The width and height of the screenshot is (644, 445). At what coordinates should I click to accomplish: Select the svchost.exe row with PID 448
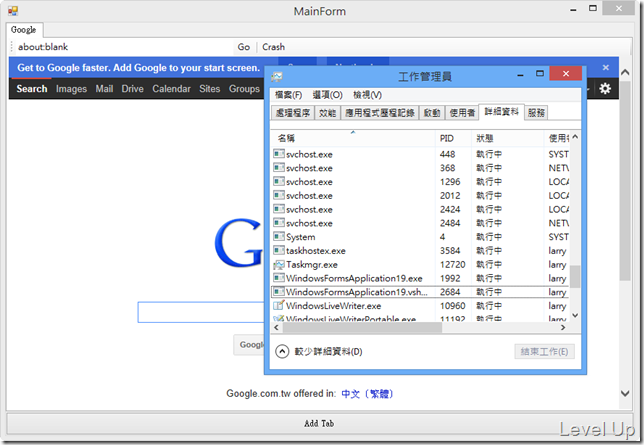(420, 154)
